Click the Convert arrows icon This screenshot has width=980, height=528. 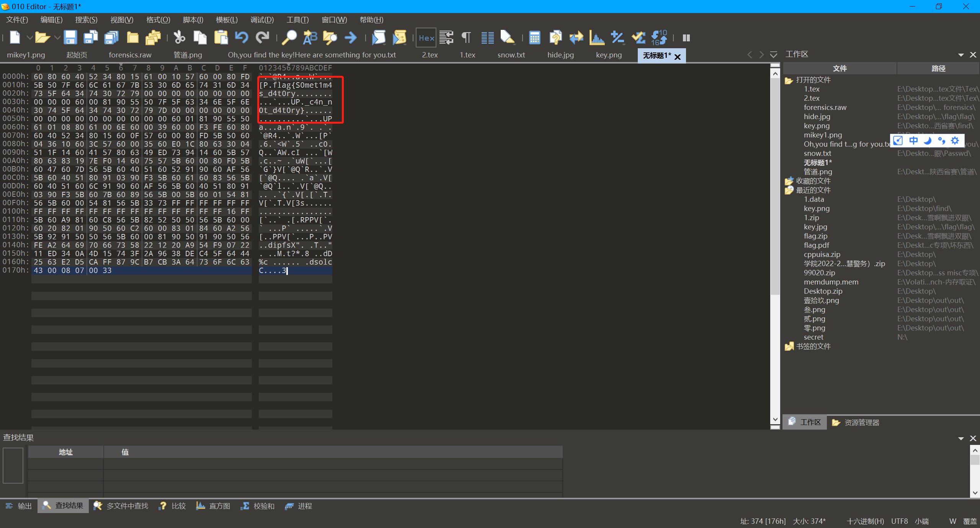pos(576,38)
